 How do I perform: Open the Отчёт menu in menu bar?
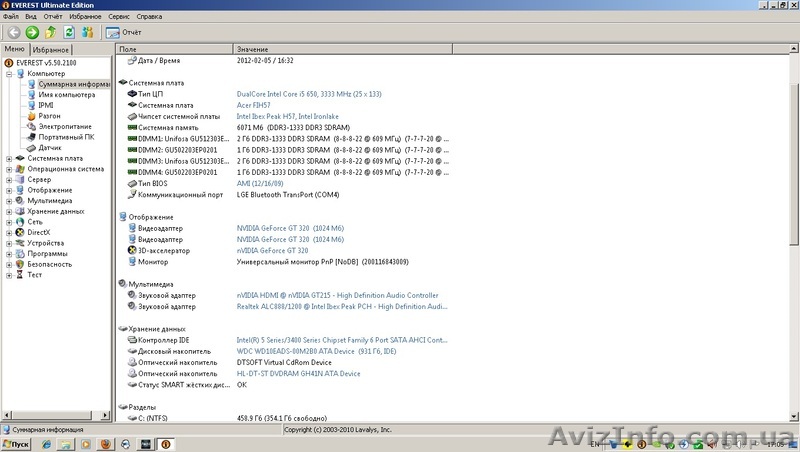pos(53,16)
